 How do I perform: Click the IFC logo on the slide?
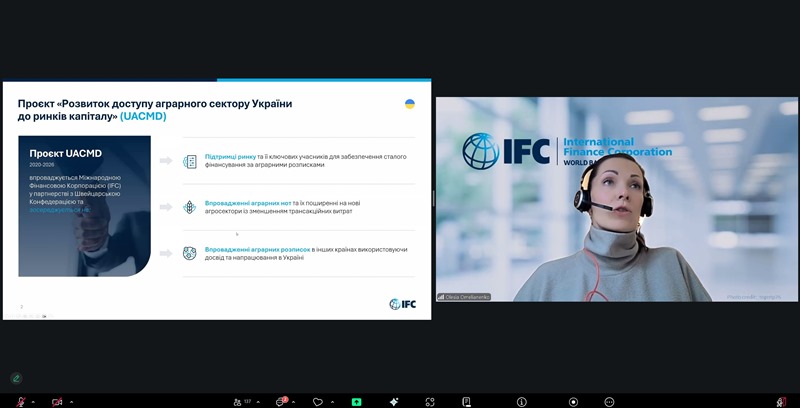click(x=403, y=304)
